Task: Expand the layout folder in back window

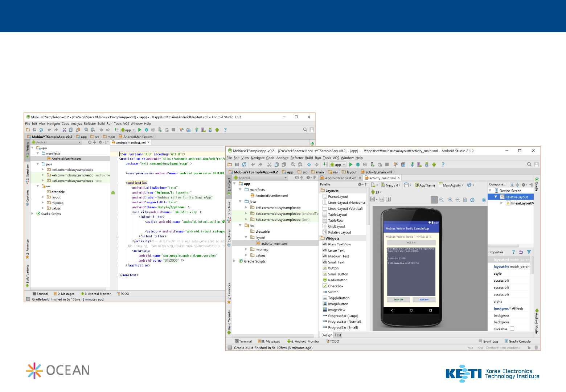Action: click(43, 197)
